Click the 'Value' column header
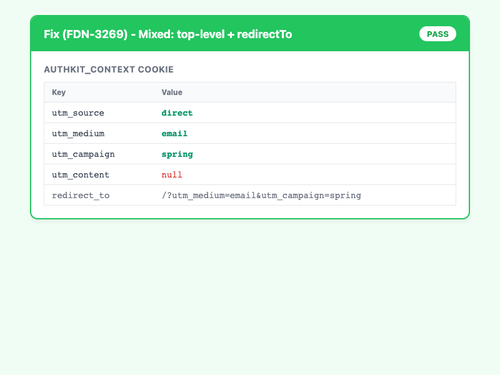This screenshot has width=500, height=375. pyautogui.click(x=172, y=92)
